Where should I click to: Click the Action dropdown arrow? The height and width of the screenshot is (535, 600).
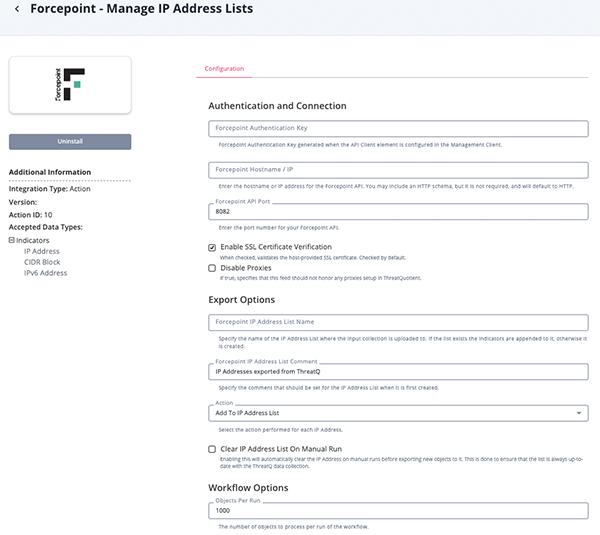click(x=581, y=413)
